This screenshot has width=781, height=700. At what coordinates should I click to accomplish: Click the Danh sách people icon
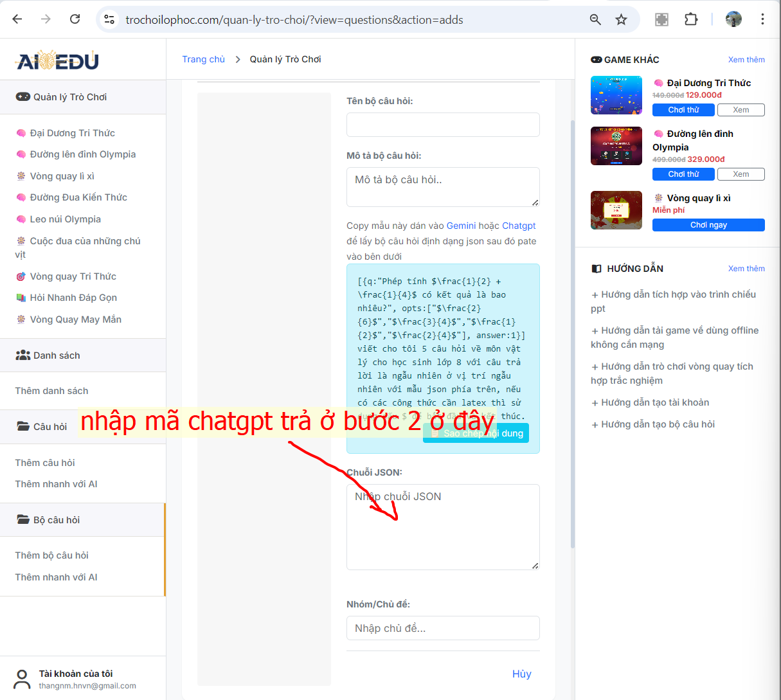[22, 354]
